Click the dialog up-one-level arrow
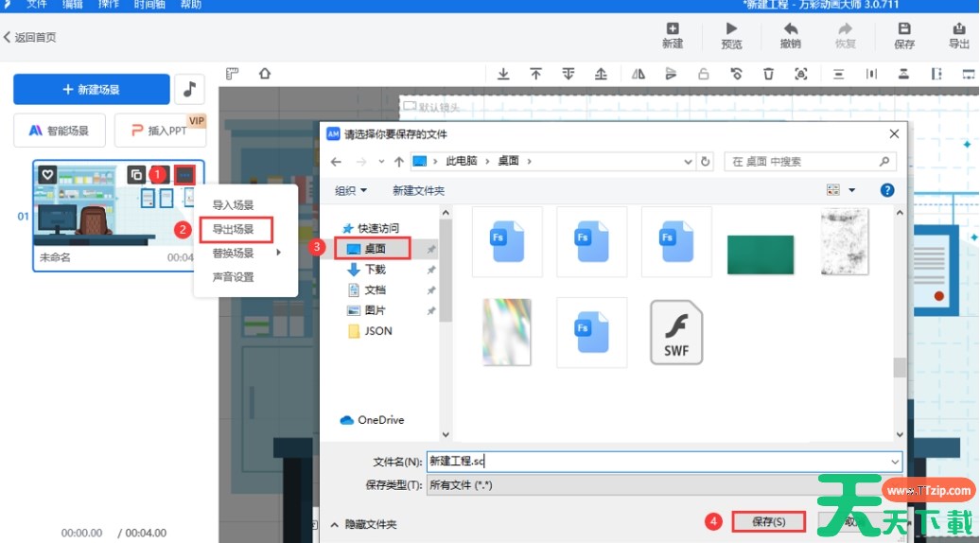Image resolution: width=980 pixels, height=543 pixels. pos(399,162)
